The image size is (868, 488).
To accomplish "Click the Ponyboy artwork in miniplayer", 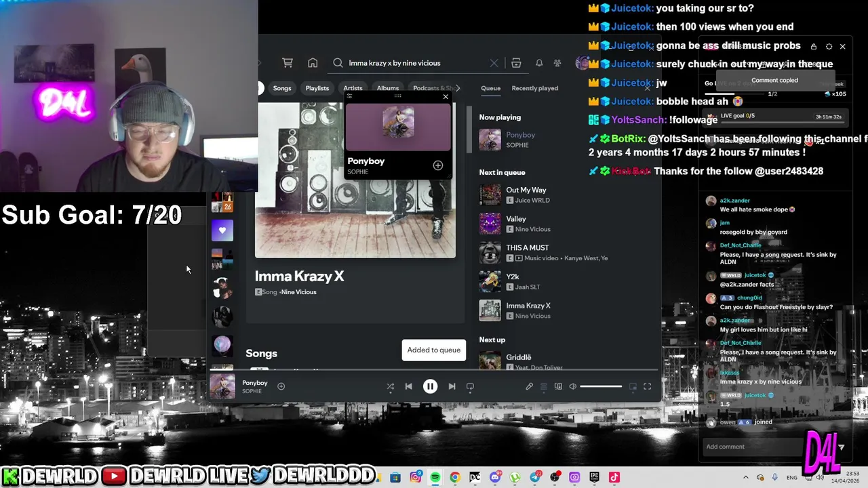I will (398, 123).
